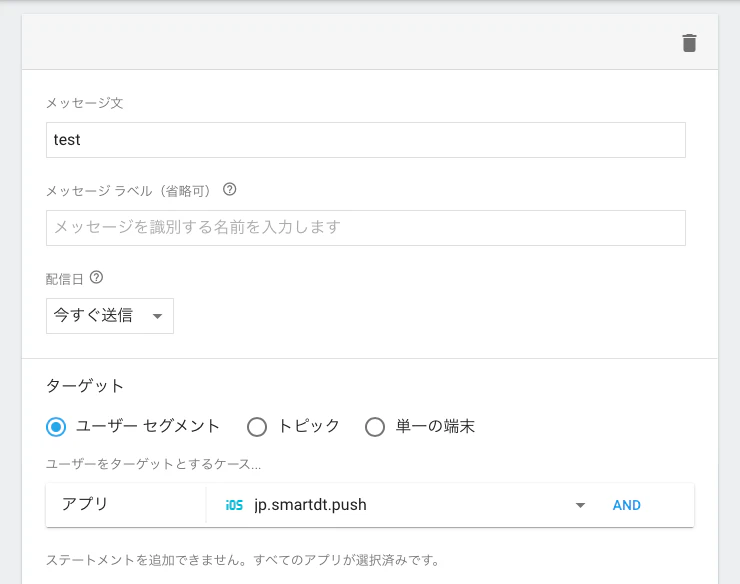Open the jp.smartdt.push app dropdown
The image size is (740, 584).
pos(405,505)
